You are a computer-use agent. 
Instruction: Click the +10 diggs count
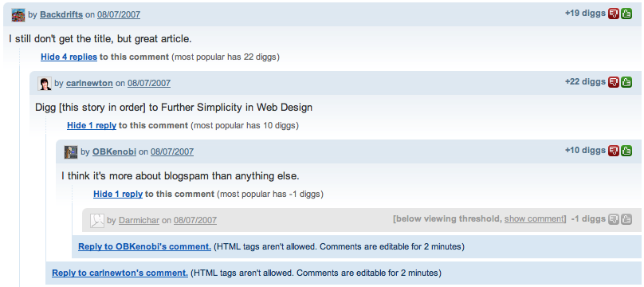pos(585,150)
